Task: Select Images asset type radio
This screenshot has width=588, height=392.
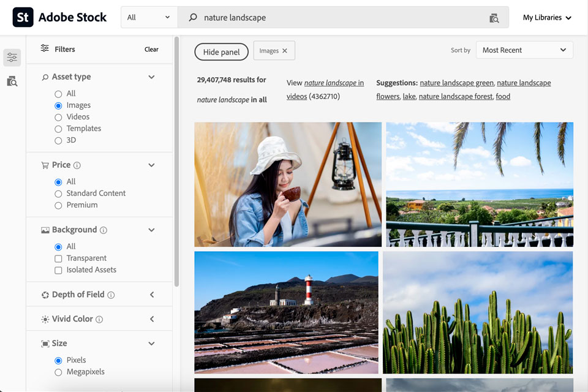Action: [58, 106]
